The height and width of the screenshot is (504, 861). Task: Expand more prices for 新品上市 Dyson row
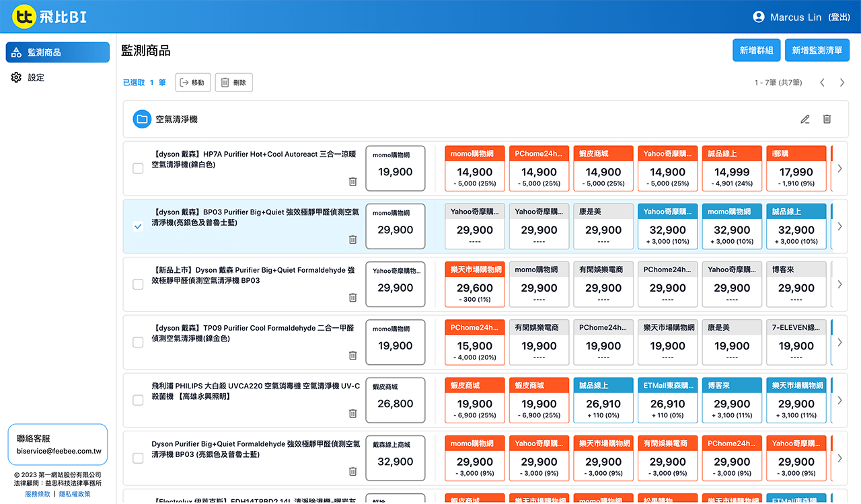point(839,284)
